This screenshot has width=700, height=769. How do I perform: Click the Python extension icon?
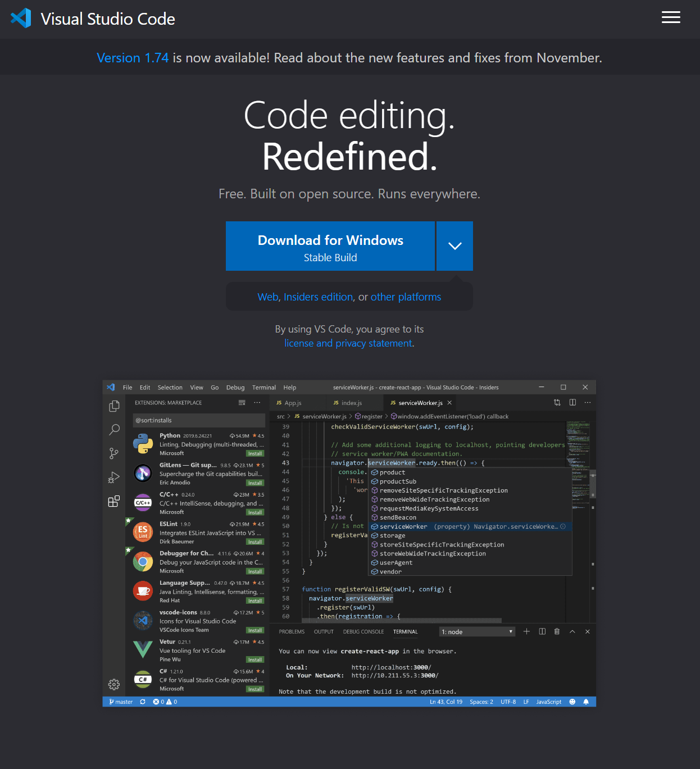tap(143, 444)
